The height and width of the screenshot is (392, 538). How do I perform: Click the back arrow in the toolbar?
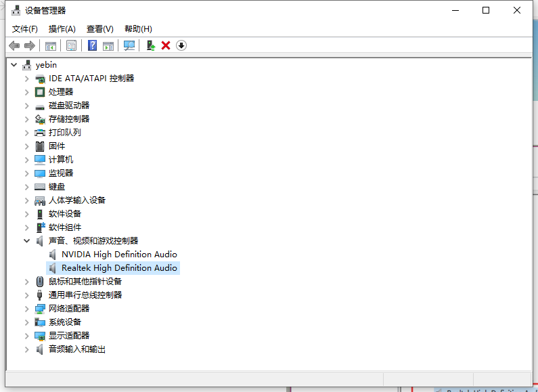14,45
